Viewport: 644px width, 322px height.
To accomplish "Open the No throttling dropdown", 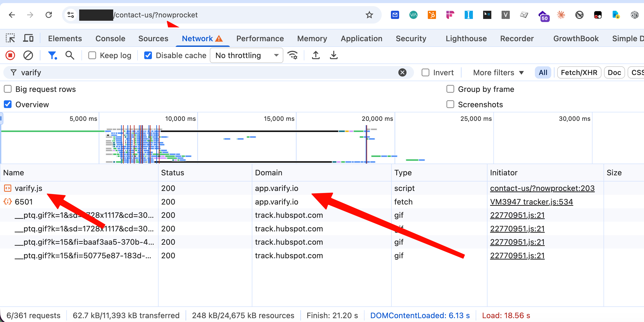I will click(x=246, y=55).
